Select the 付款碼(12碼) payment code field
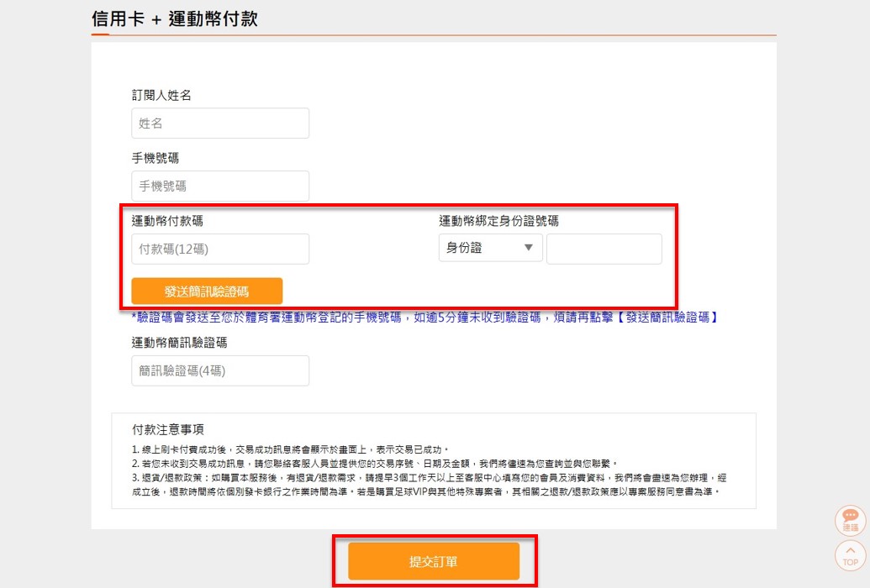870x588 pixels. [220, 249]
